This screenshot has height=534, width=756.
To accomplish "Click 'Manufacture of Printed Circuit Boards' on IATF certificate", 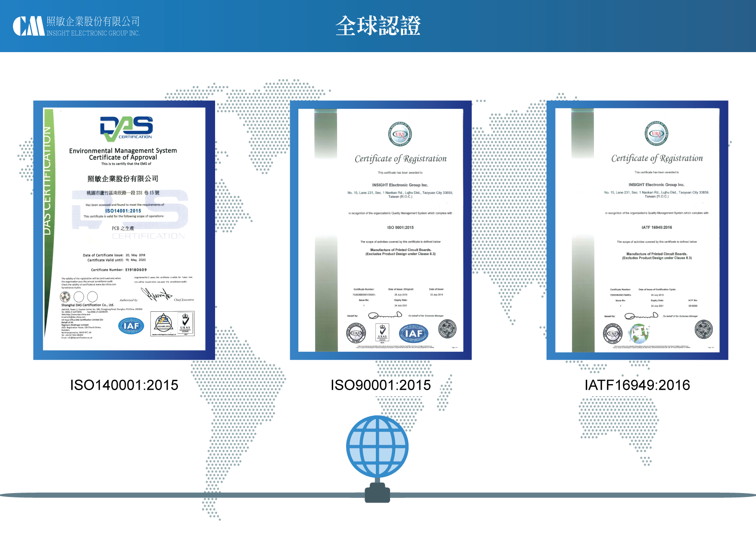I will coord(657,254).
